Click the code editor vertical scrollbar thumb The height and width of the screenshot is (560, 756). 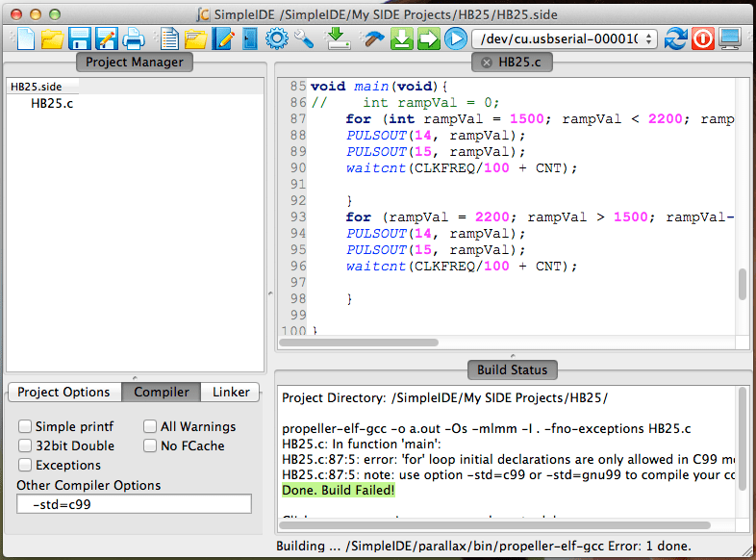click(743, 285)
